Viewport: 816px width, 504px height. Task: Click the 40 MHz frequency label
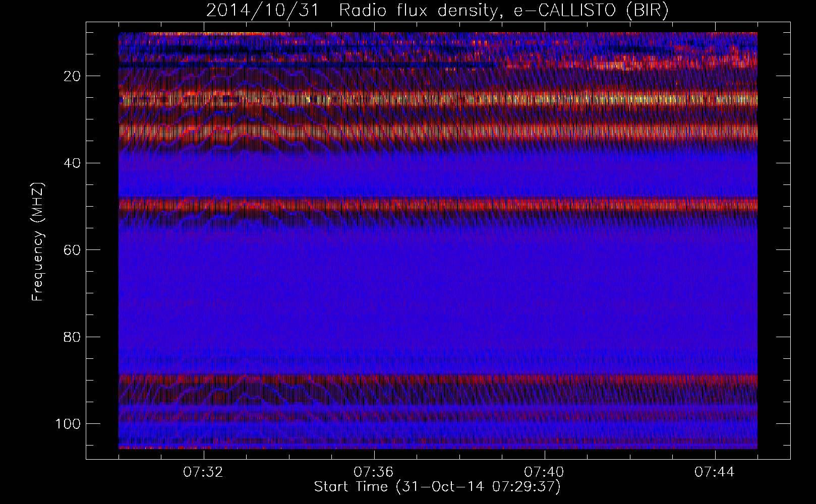tap(72, 163)
